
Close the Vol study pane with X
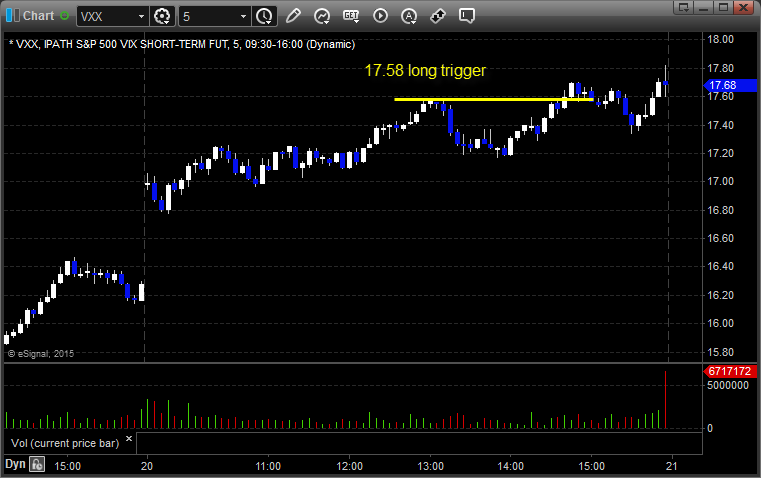[x=129, y=439]
